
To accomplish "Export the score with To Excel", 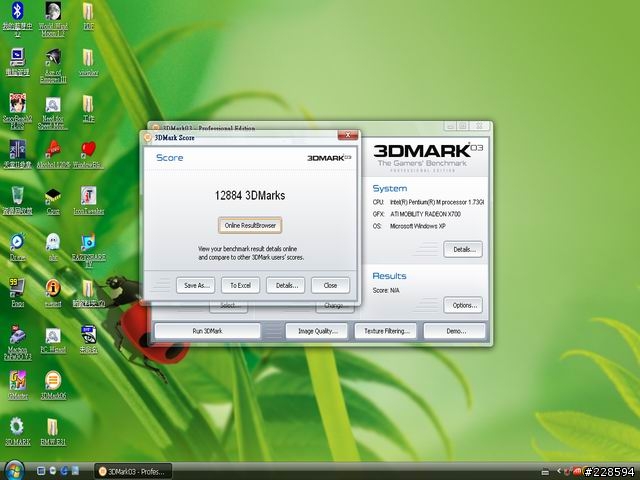I will pos(240,285).
